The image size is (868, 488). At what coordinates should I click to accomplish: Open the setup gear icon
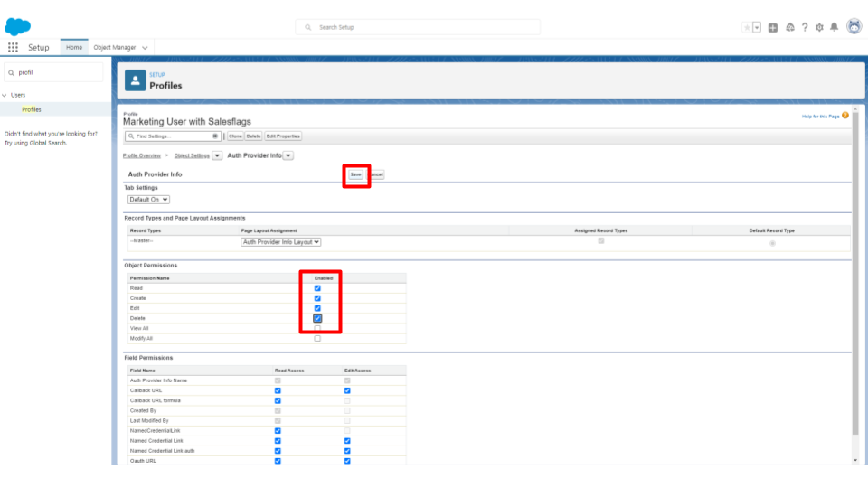click(819, 27)
